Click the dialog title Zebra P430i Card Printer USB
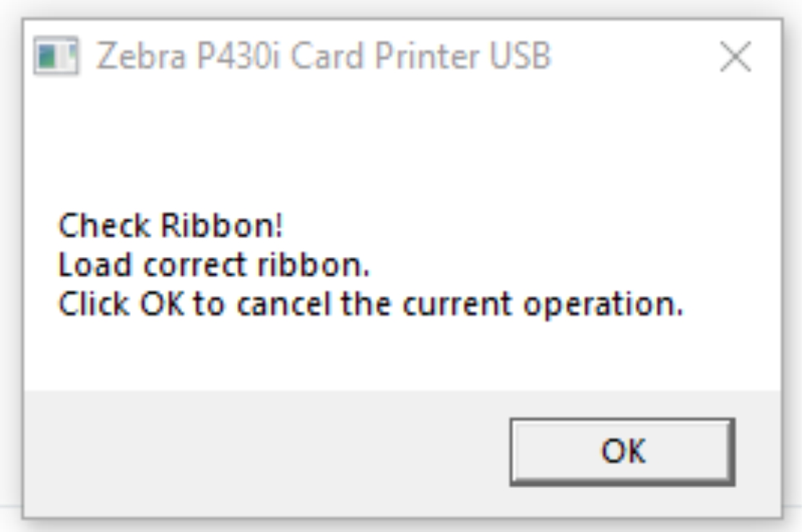The width and height of the screenshot is (802, 532). point(324,56)
